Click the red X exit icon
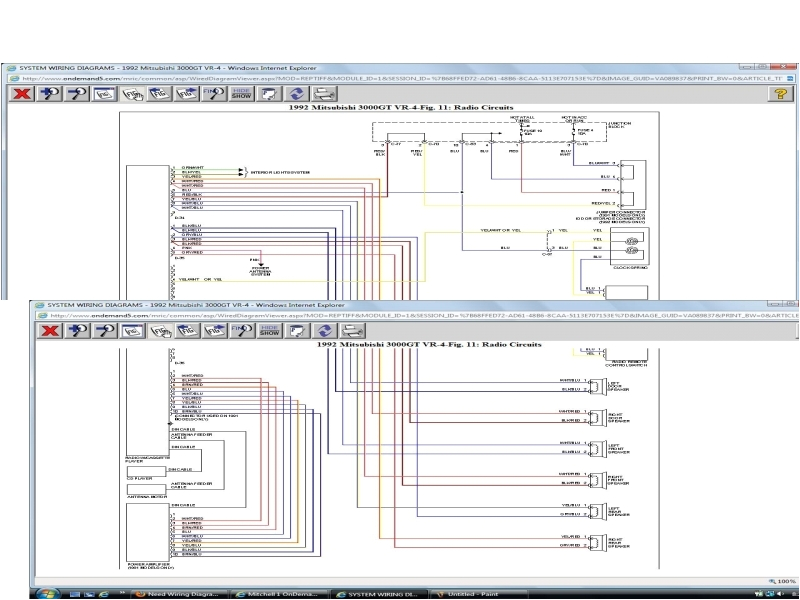Viewport: 800px width, 600px height. (x=22, y=92)
